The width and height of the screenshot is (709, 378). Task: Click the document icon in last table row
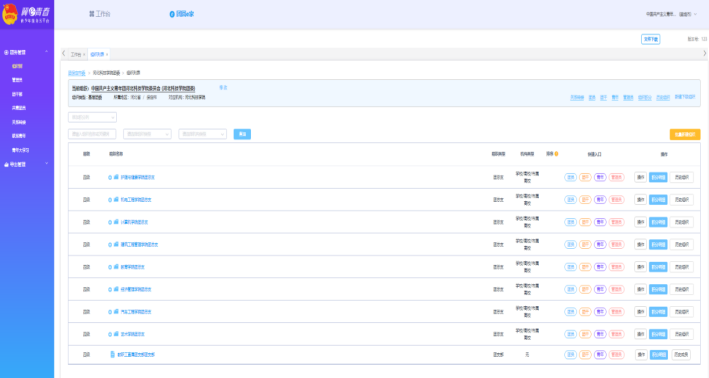[113, 354]
